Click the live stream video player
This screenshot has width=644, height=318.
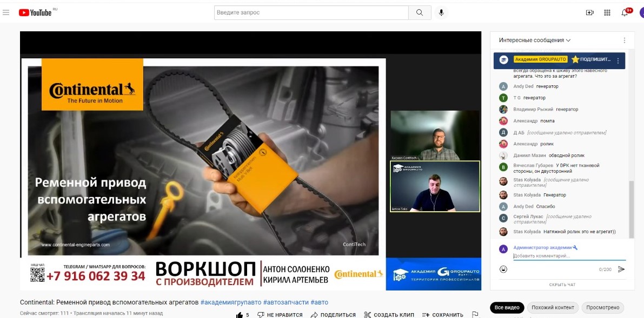250,161
